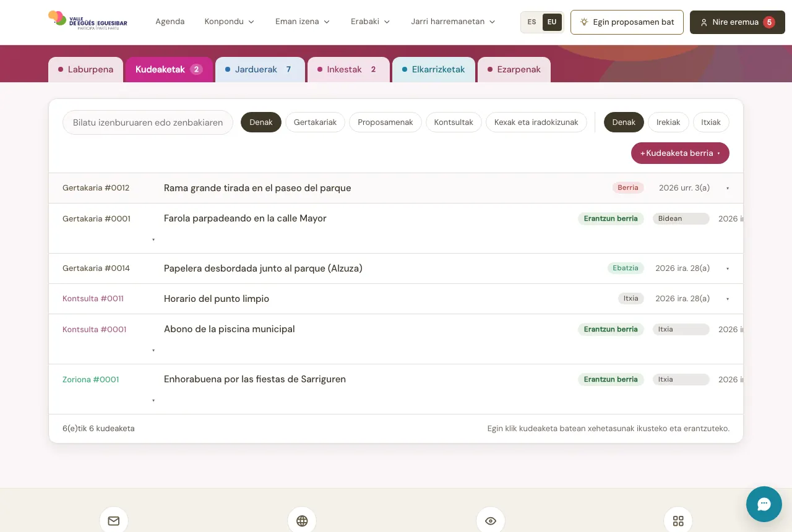Viewport: 792px width, 532px height.
Task: Switch to the Laburpena tab
Action: click(x=86, y=69)
